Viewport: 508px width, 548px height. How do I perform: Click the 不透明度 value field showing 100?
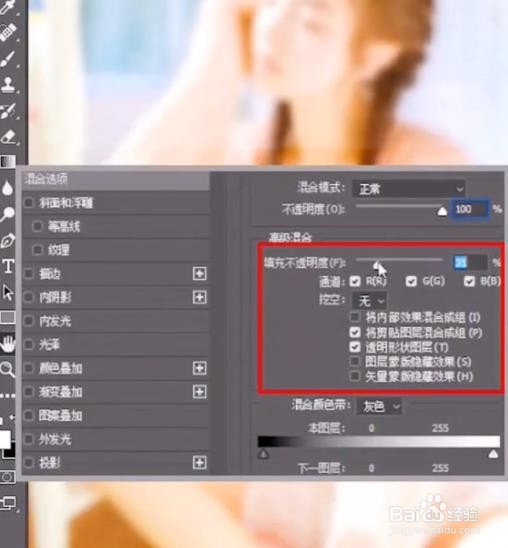point(470,209)
